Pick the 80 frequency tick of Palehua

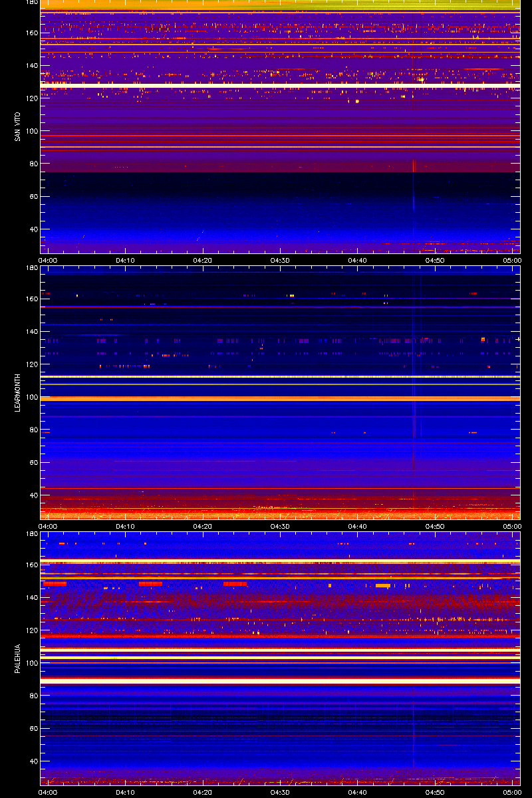[33, 696]
